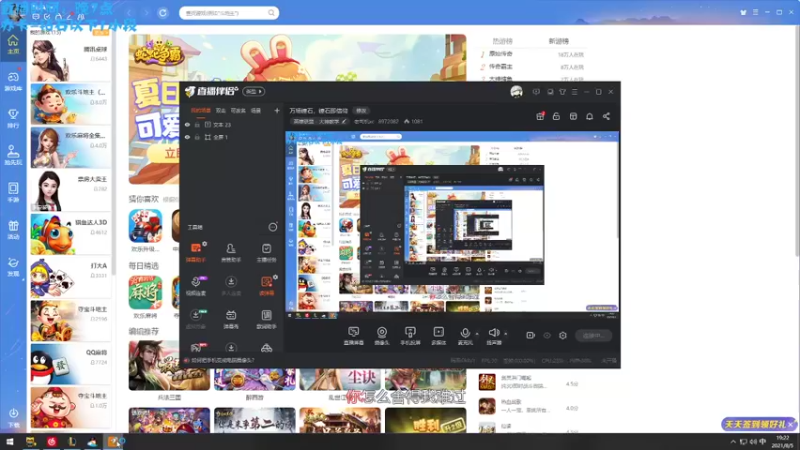Image resolution: width=800 pixels, height=450 pixels.
Task: Open the 主播任务 streamer task tool
Action: 266,252
